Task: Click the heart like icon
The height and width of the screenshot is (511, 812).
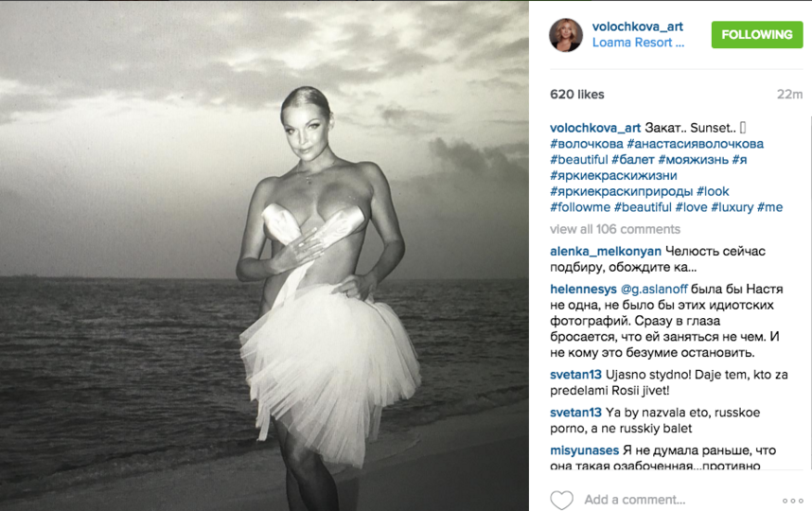Action: coord(561,501)
